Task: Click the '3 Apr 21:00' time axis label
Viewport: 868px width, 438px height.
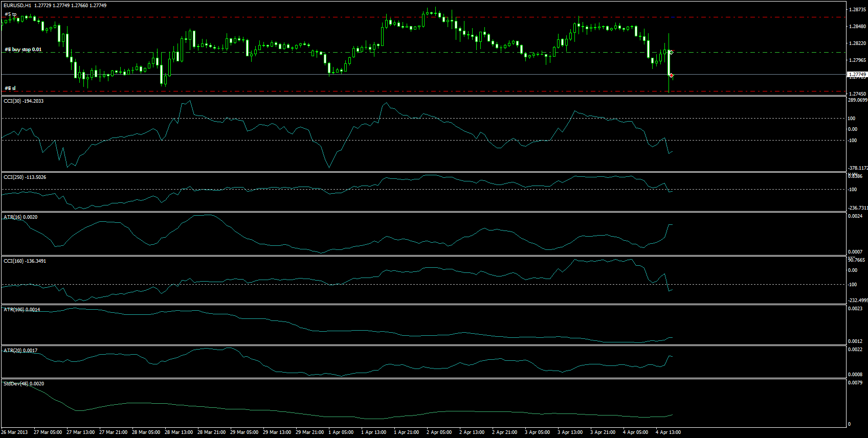Action: tap(603, 432)
